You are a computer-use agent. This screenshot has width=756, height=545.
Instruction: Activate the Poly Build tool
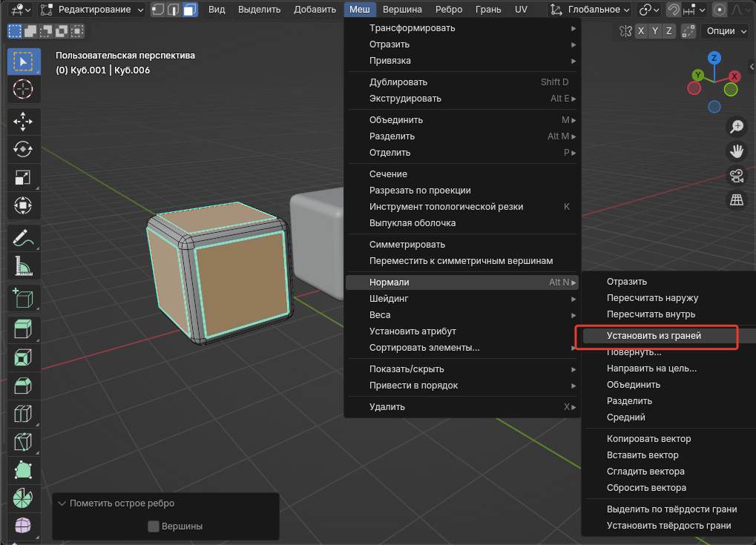[x=23, y=469]
